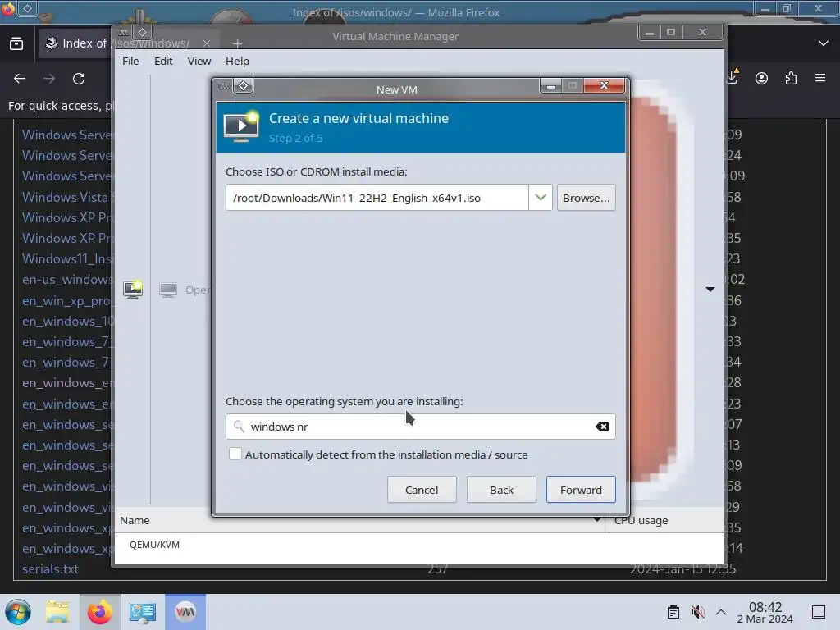Click the Firefox forward arrow

49,79
